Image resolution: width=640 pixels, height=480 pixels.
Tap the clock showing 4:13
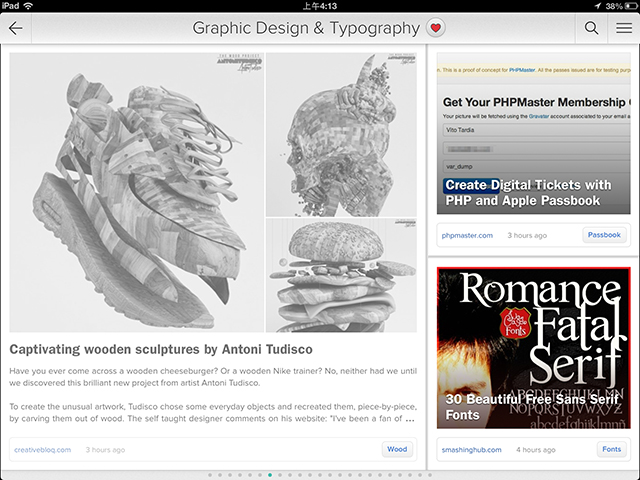320,6
